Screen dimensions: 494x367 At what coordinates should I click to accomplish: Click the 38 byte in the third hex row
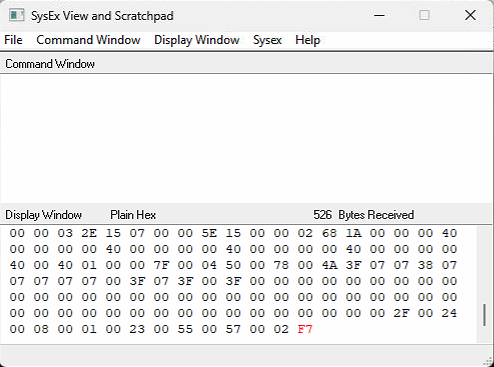[425, 265]
